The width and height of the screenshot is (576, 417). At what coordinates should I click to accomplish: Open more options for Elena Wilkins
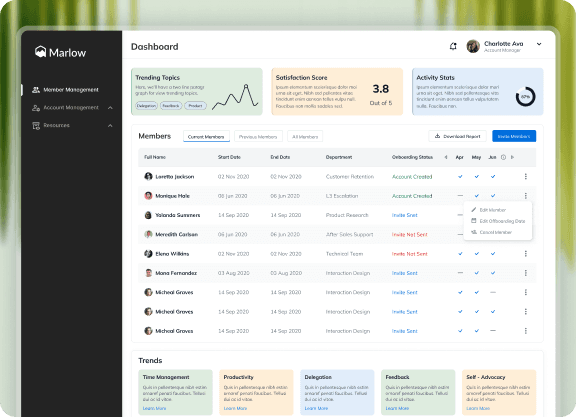point(526,254)
